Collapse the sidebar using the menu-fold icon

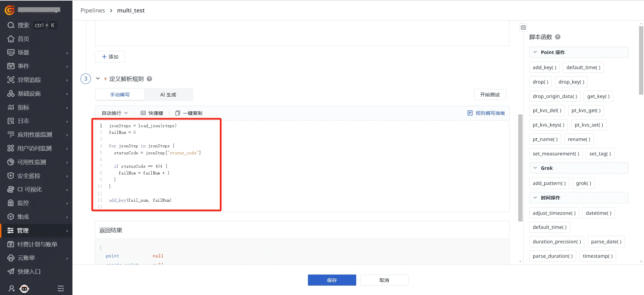61,289
